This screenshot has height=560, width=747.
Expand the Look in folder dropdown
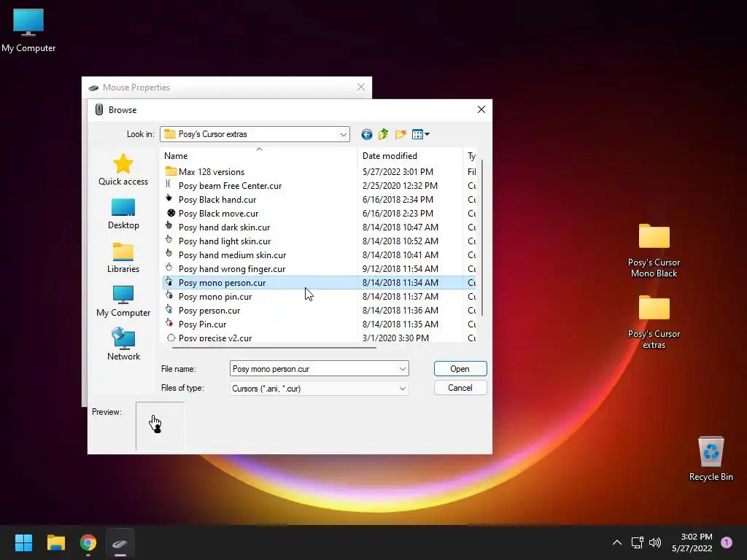pos(344,134)
